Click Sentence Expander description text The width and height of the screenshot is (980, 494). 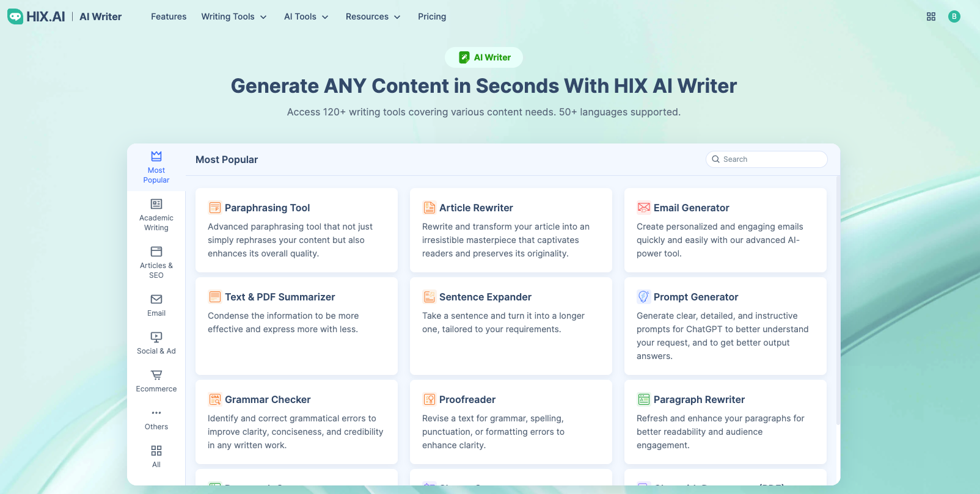click(x=503, y=322)
